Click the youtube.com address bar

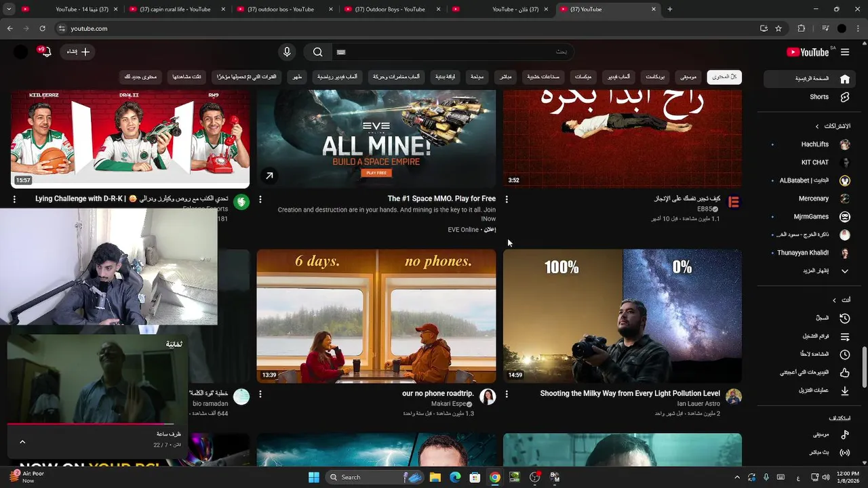coord(407,28)
